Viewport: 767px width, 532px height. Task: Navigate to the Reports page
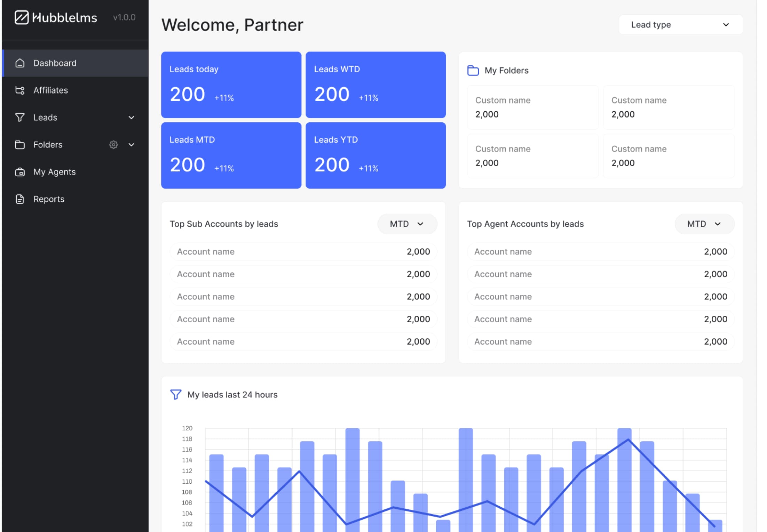tap(48, 199)
